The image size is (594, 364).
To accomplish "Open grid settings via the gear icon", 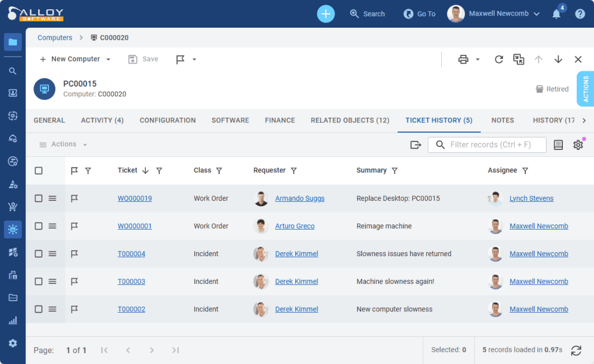I will click(x=578, y=145).
